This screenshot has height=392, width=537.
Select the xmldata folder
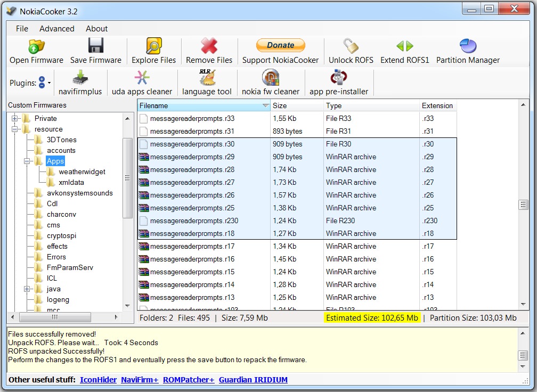[71, 182]
